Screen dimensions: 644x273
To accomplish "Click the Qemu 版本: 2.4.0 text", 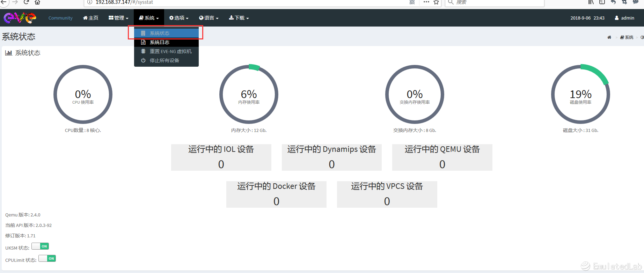I will (x=23, y=215).
